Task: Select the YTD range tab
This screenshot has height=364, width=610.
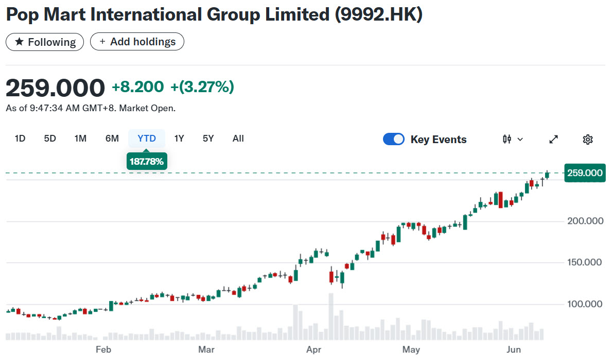Action: pos(147,138)
